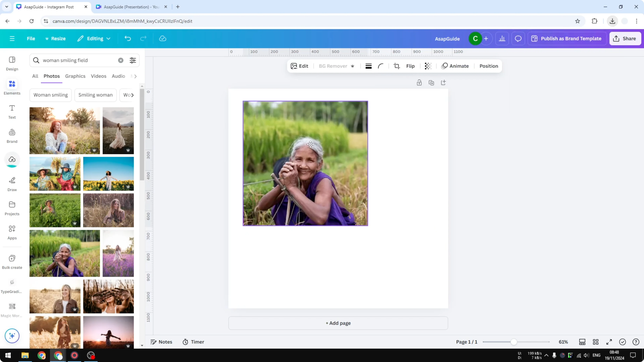
Task: Open the grid view of pages
Action: 596,342
